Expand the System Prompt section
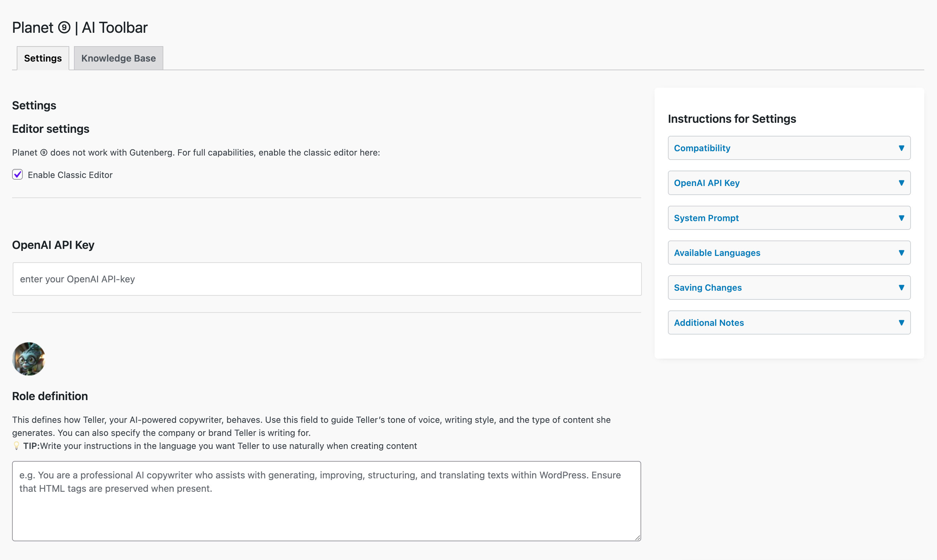The height and width of the screenshot is (560, 937). 789,218
